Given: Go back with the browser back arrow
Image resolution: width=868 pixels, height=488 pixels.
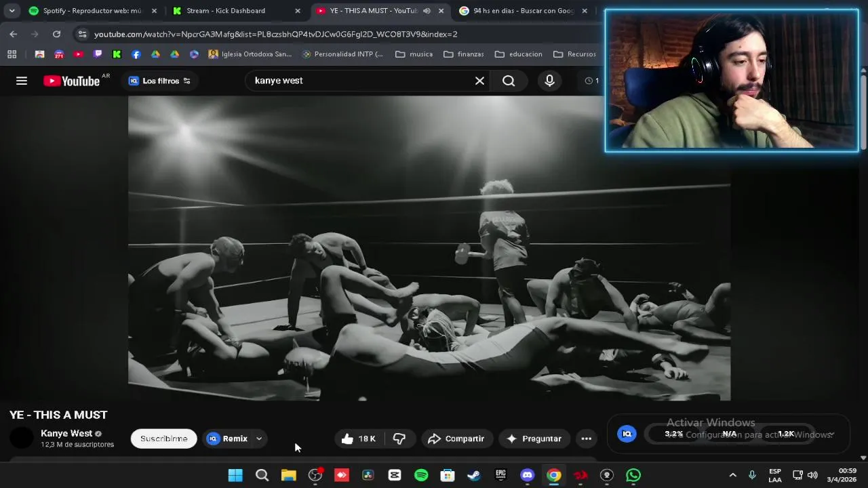Looking at the screenshot, I should point(14,34).
